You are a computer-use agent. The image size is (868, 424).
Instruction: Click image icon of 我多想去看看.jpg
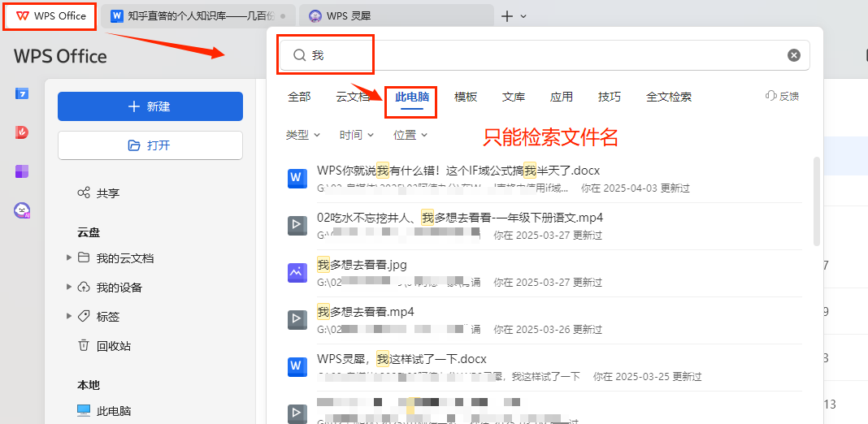[297, 273]
